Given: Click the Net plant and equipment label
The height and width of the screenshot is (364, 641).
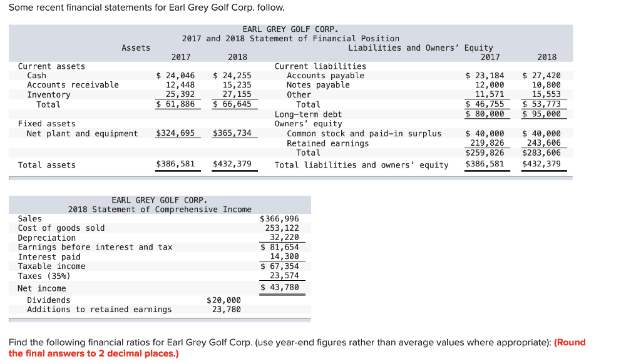Looking at the screenshot, I should click(x=82, y=134).
